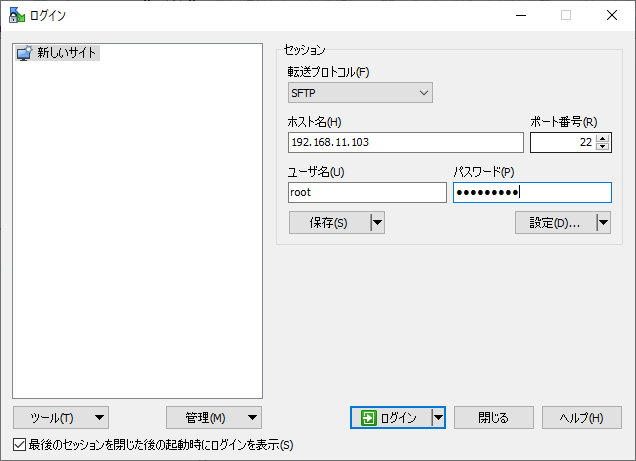Click the user name field containing root
Image resolution: width=636 pixels, height=461 pixels.
coord(366,192)
